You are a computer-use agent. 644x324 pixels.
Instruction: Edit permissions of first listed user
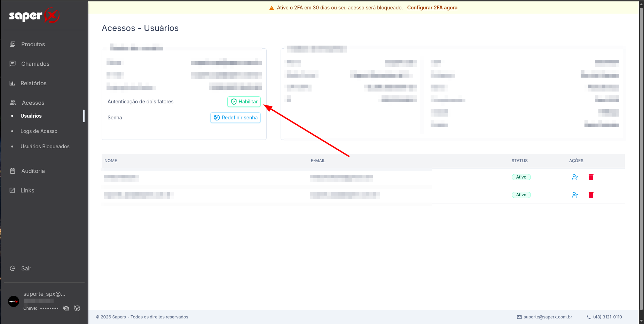pos(575,177)
